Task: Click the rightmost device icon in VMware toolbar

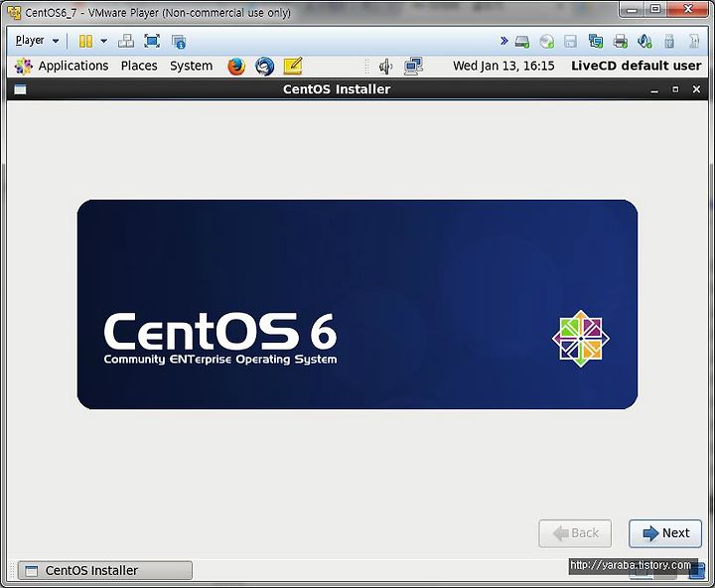Action: click(x=693, y=42)
